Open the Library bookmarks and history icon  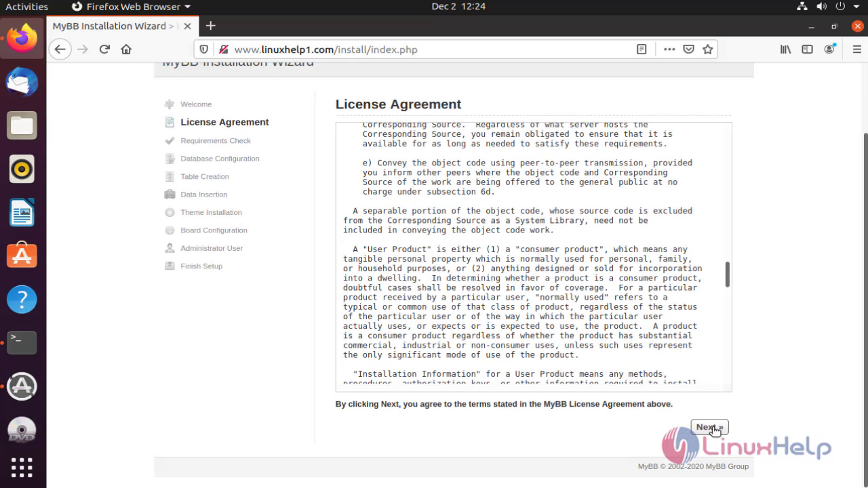click(786, 49)
